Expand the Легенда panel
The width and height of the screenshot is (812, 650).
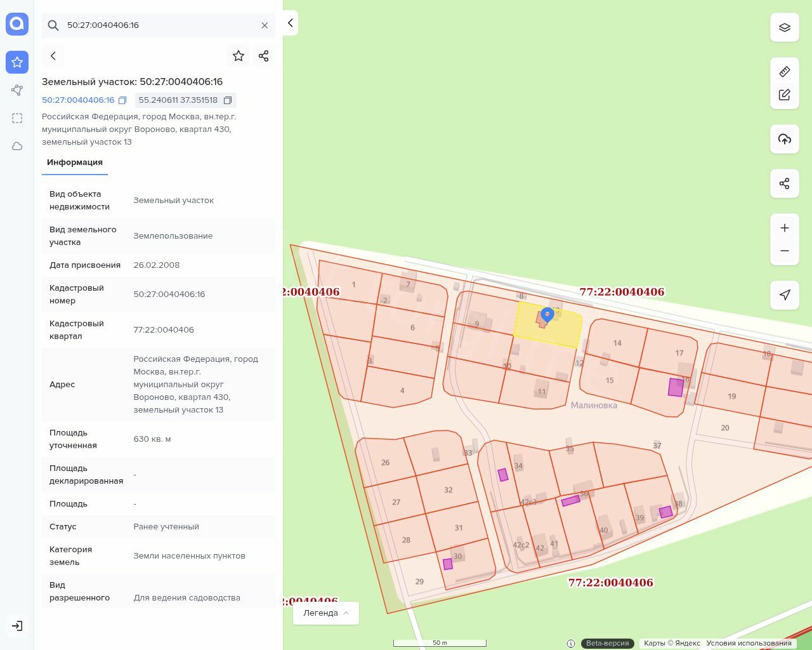326,613
